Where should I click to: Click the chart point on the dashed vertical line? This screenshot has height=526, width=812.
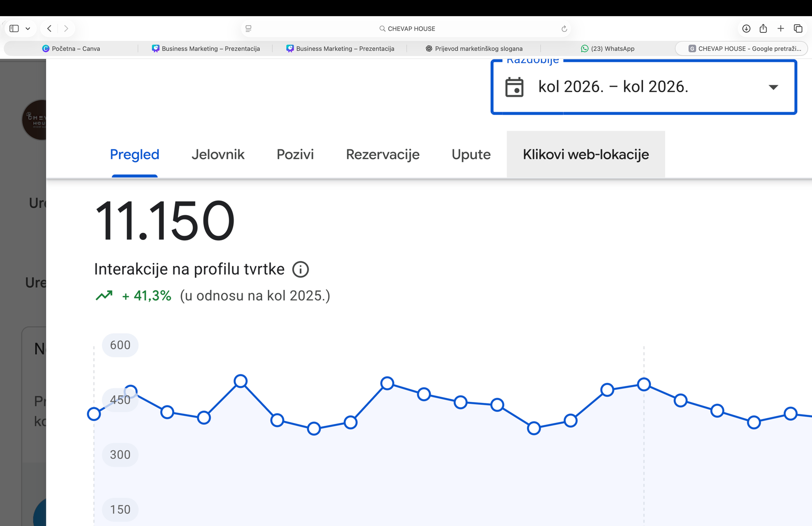pyautogui.click(x=644, y=384)
